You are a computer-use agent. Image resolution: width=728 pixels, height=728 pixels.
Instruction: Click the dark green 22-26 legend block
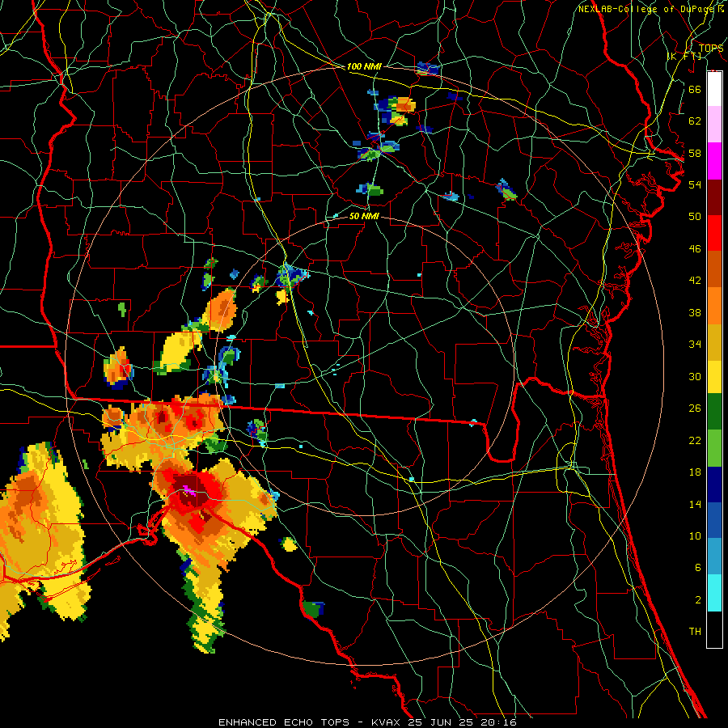(714, 412)
